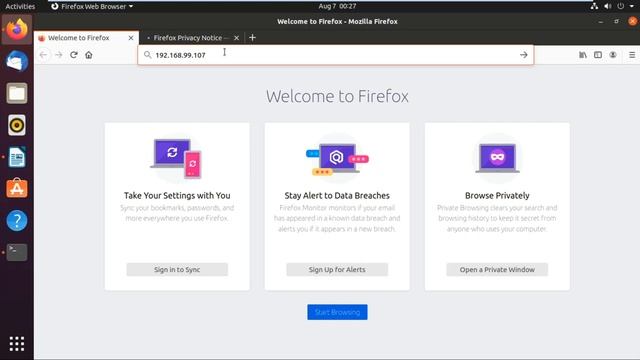Click Sign Up for Alerts button
Viewport: 640px width, 360px height.
pos(337,269)
